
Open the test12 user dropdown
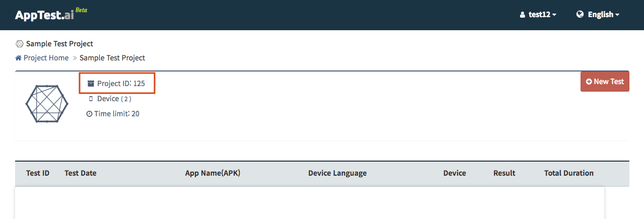pos(538,15)
